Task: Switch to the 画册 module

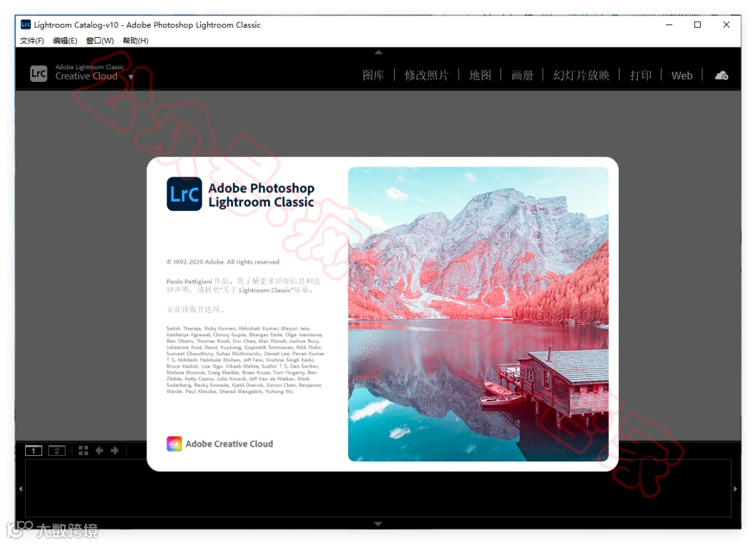Action: pyautogui.click(x=522, y=75)
